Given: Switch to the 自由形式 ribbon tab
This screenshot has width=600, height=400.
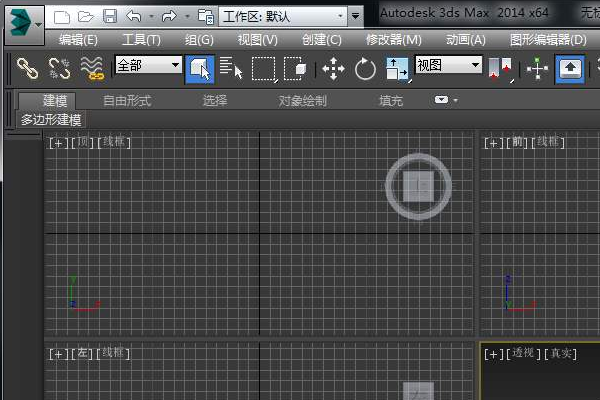Looking at the screenshot, I should click(x=127, y=100).
